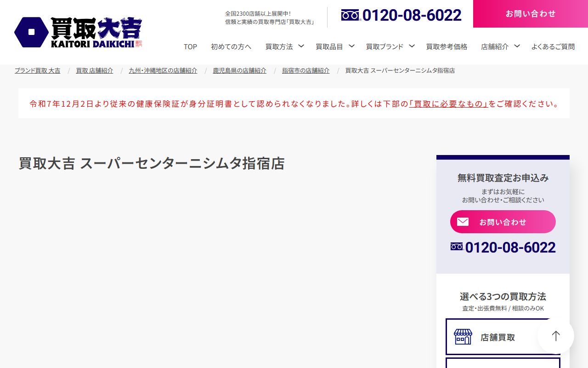This screenshot has height=368, width=588.
Task: Select the 店舗買取 purchase method button
Action: (x=503, y=337)
